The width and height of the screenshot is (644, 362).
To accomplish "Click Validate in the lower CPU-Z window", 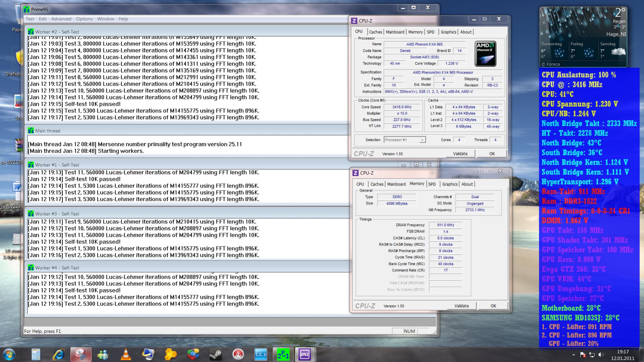I will click(461, 306).
